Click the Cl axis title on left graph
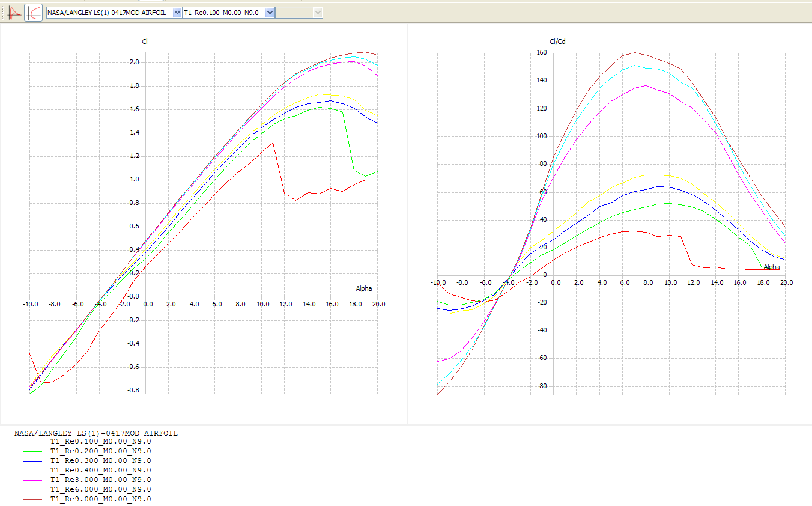 tap(145, 41)
